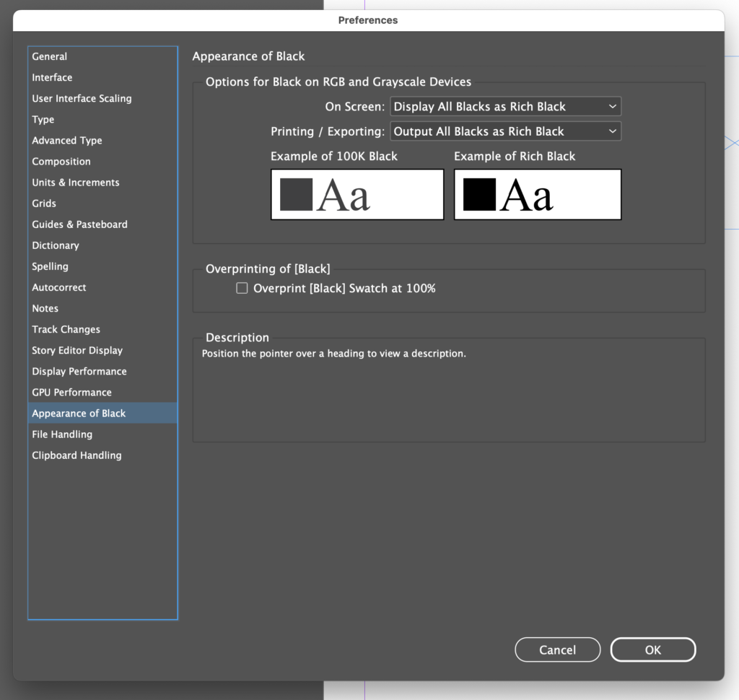
Task: Open the Printing / Exporting output dropdown
Action: [505, 131]
